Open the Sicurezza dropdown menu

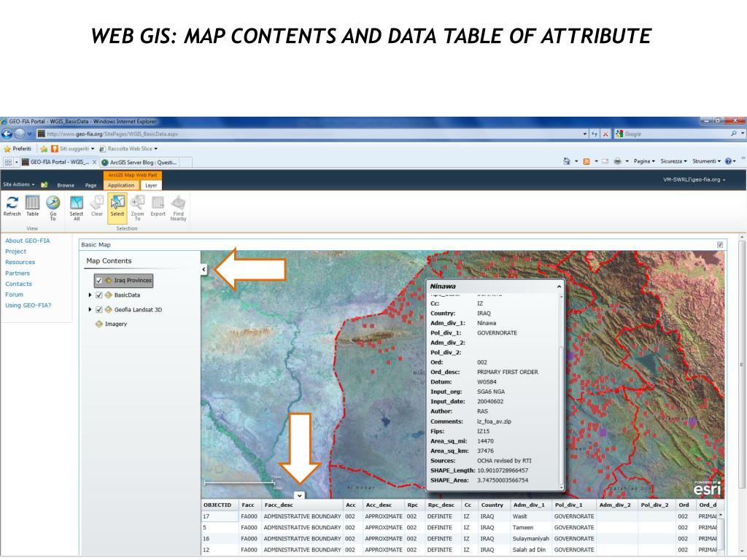(x=673, y=161)
